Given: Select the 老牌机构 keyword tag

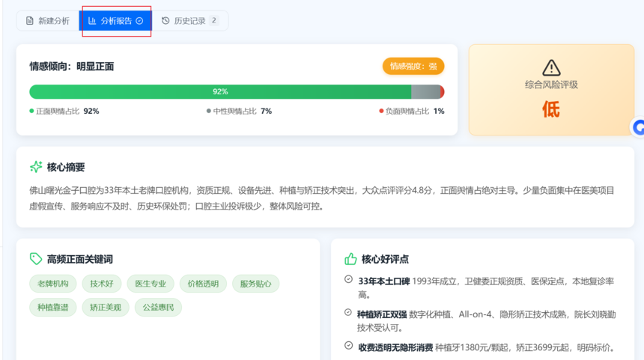Looking at the screenshot, I should click(53, 284).
